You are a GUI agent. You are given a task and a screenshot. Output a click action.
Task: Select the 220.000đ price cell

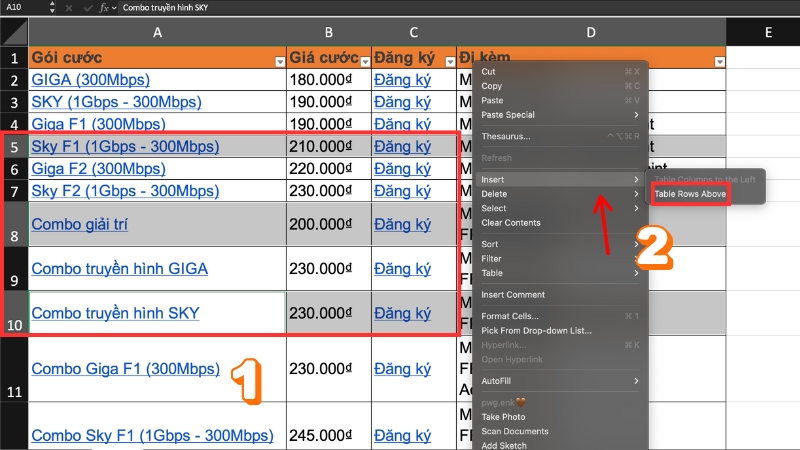(329, 168)
